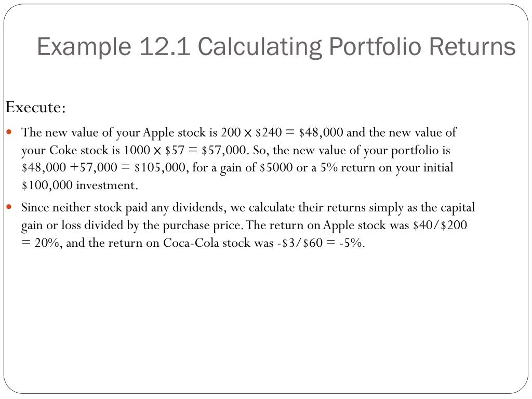The width and height of the screenshot is (532, 399).
Task: Click the 'Execute:' heading text
Action: [x=36, y=107]
